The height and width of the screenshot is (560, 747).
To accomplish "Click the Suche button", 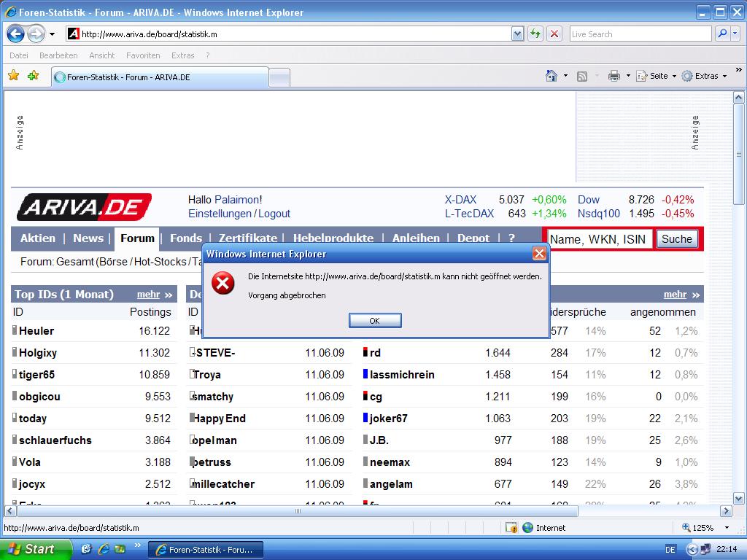I will [x=676, y=239].
